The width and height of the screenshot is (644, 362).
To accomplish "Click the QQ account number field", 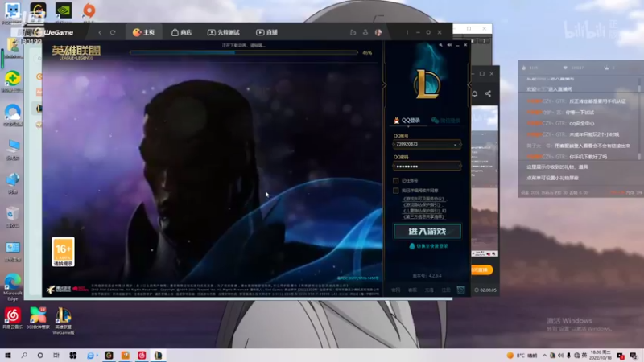I will (427, 145).
